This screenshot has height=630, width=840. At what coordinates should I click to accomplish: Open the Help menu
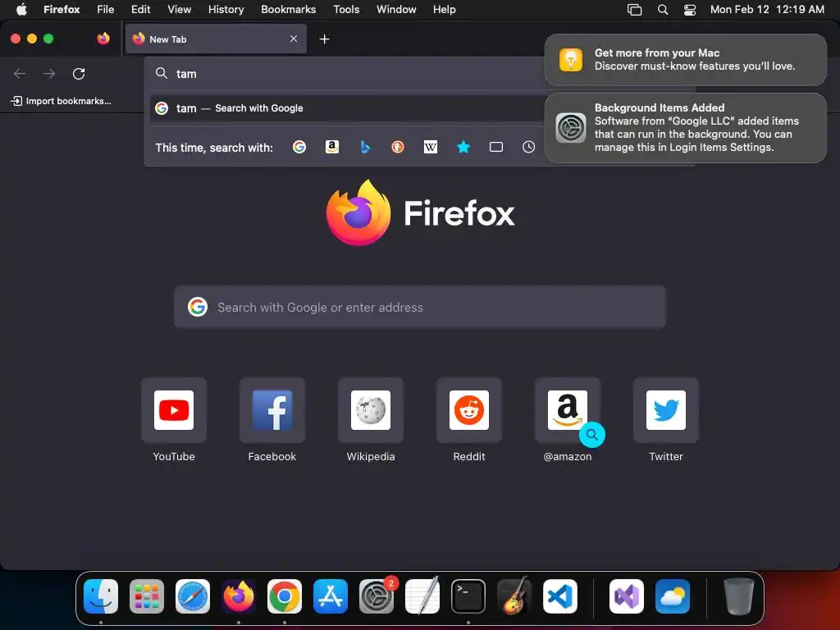[x=444, y=9]
